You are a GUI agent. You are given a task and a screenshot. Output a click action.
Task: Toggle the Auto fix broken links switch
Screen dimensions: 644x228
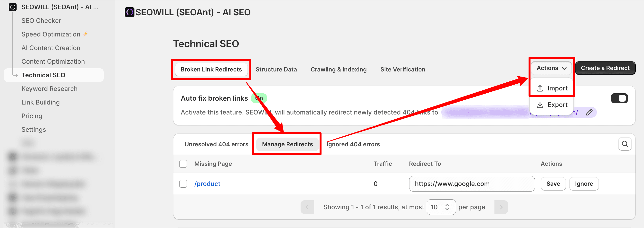pyautogui.click(x=619, y=98)
